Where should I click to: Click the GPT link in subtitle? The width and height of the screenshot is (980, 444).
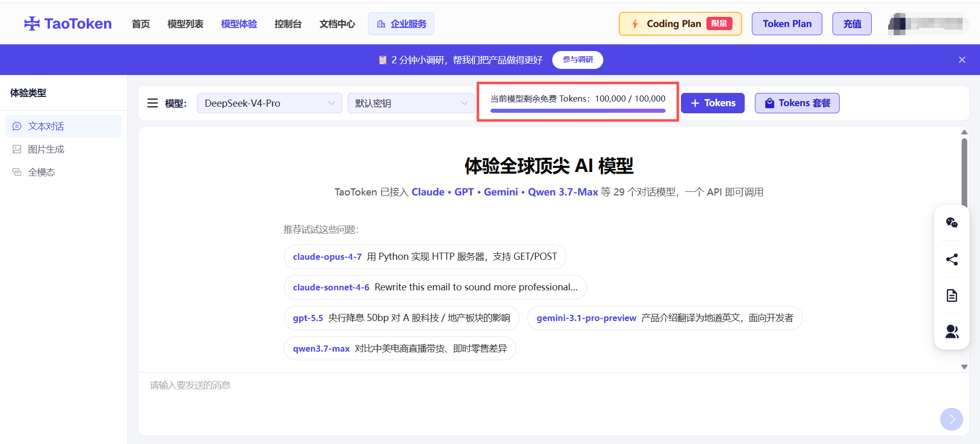[x=464, y=192]
